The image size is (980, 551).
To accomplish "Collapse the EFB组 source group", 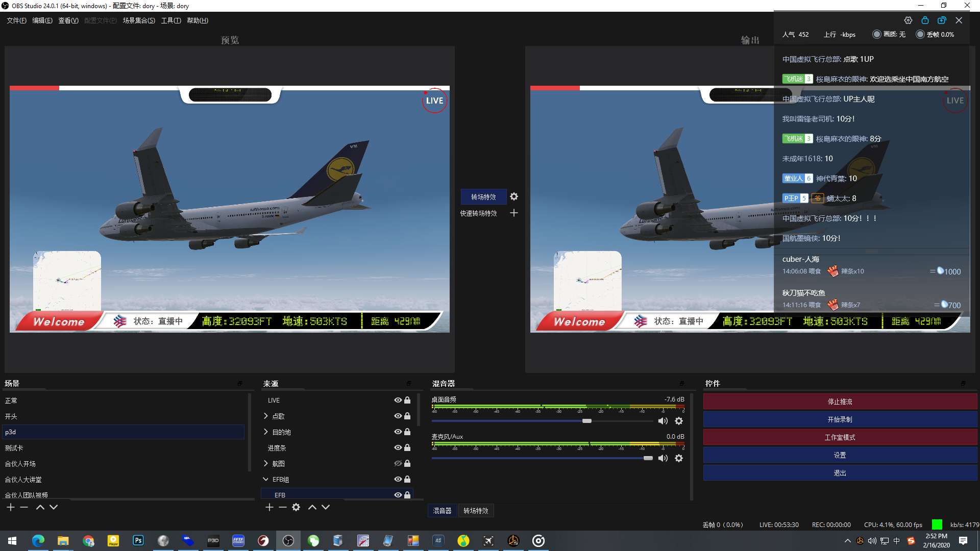I will pyautogui.click(x=266, y=480).
